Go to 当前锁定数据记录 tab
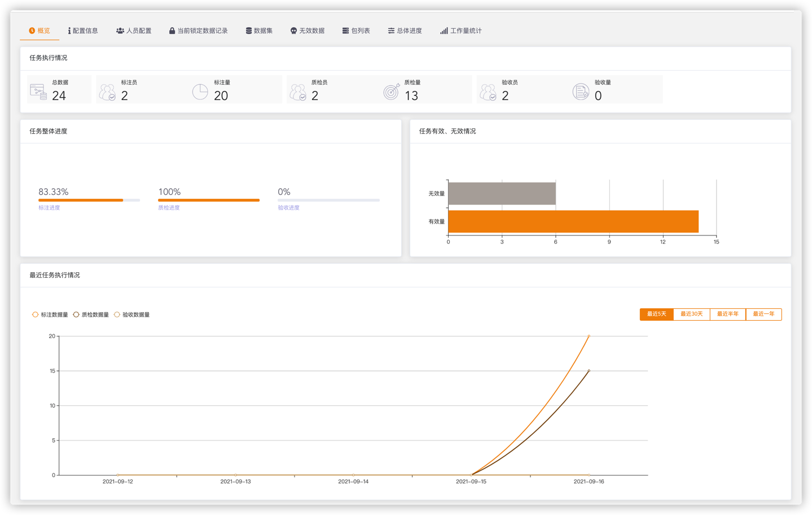 [198, 30]
